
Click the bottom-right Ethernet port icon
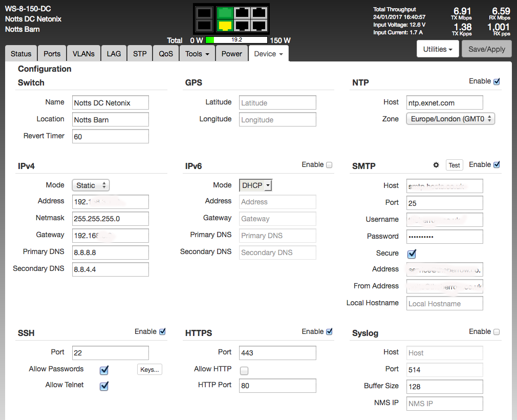pyautogui.click(x=259, y=25)
